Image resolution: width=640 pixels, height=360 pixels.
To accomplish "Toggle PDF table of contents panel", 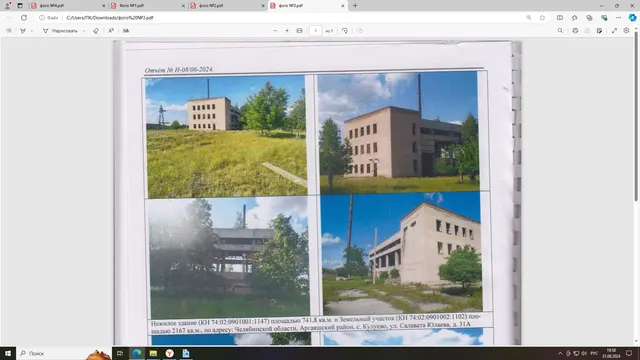I will [9, 31].
